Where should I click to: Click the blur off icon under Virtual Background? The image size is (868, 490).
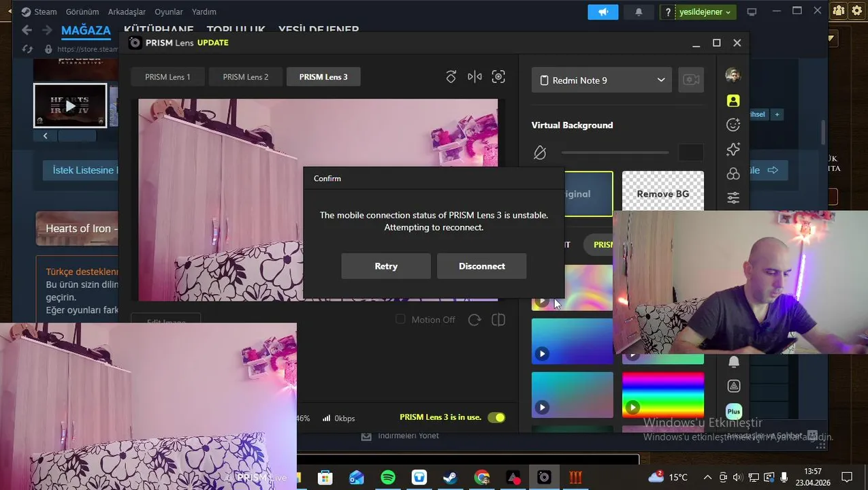click(540, 152)
